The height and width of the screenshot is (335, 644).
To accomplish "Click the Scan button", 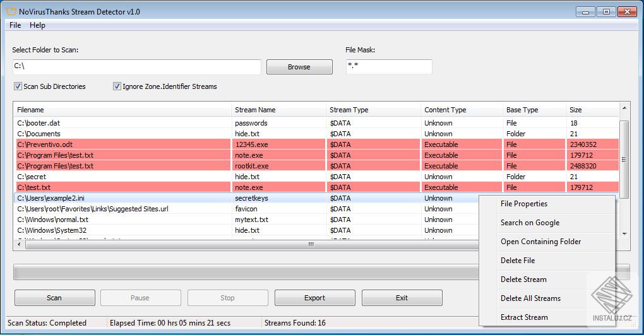I will coord(55,298).
